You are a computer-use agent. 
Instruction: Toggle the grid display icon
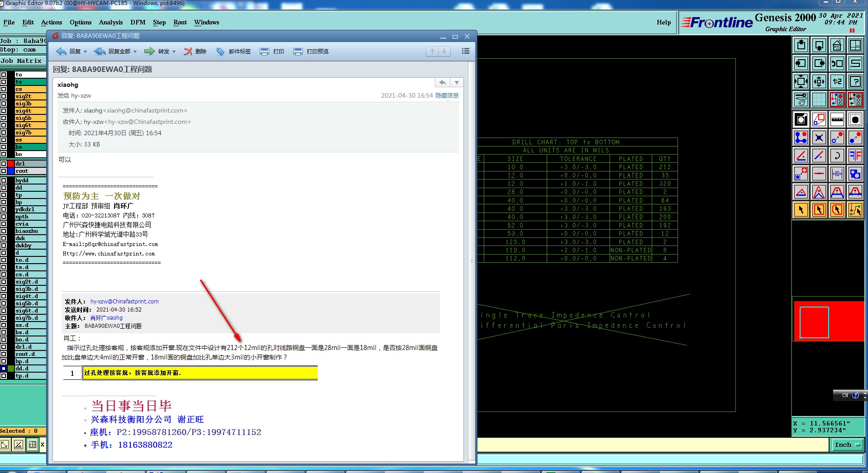(819, 99)
